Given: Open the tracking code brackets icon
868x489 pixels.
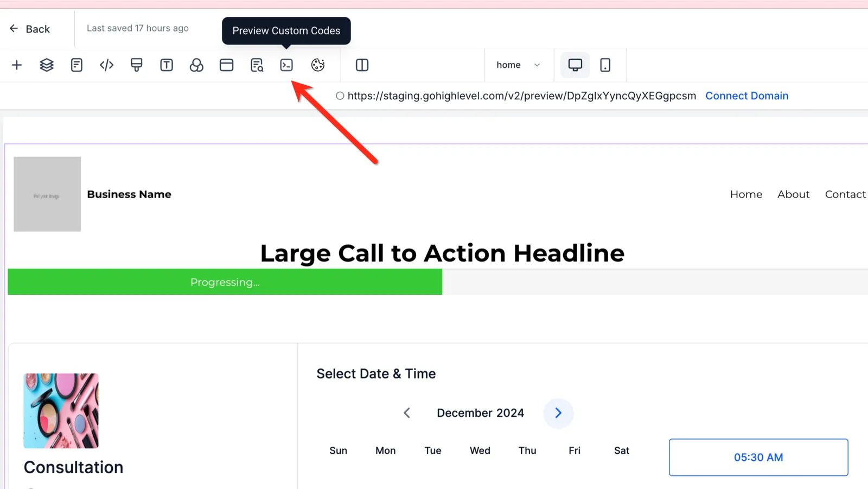Looking at the screenshot, I should pos(107,65).
